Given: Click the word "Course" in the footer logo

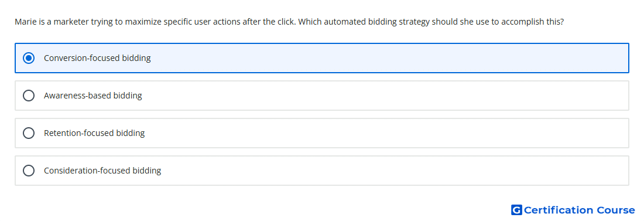Looking at the screenshot, I should [x=616, y=210].
